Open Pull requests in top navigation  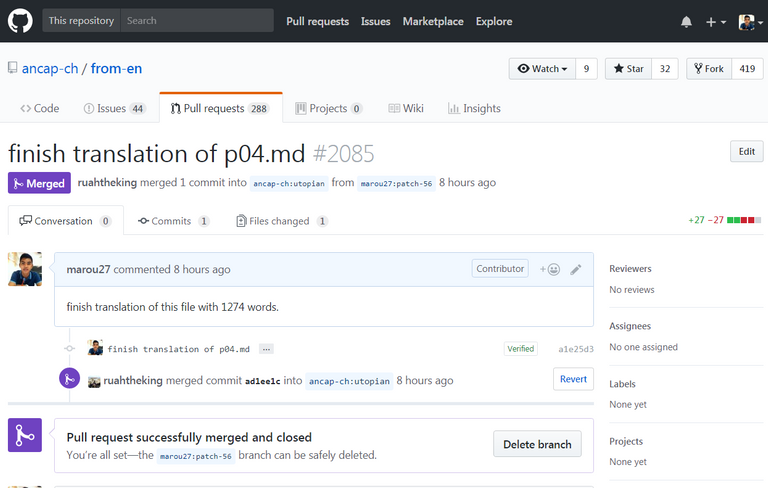point(317,22)
